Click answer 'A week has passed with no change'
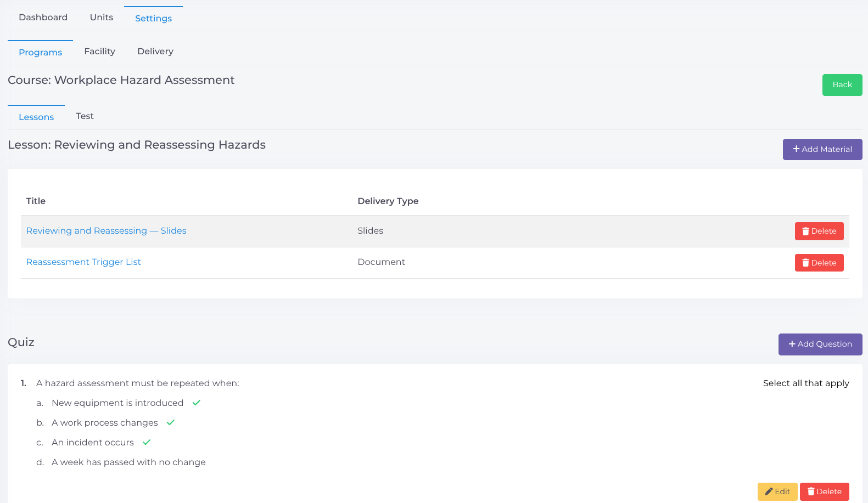This screenshot has width=868, height=503. coord(128,462)
